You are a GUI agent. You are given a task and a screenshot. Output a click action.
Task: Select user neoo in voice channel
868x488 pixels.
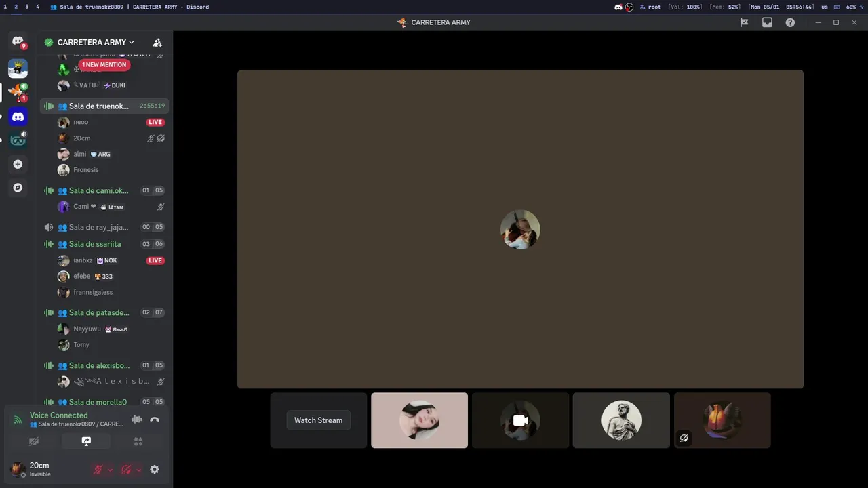[x=111, y=122]
